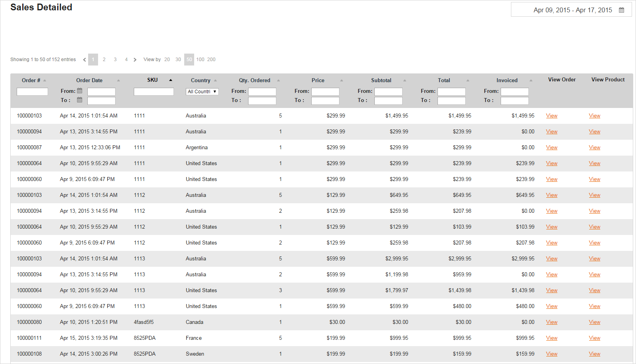The height and width of the screenshot is (364, 636).
Task: Click the Order Date To calendar icon
Action: click(79, 100)
